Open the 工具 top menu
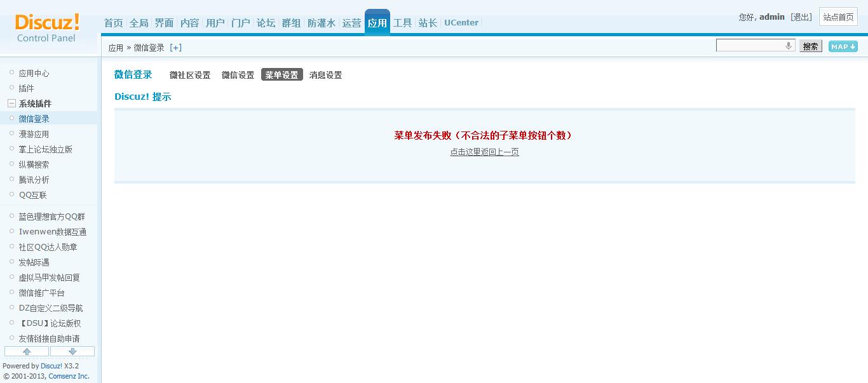Screen dimensions: 868x383 pyautogui.click(x=403, y=23)
